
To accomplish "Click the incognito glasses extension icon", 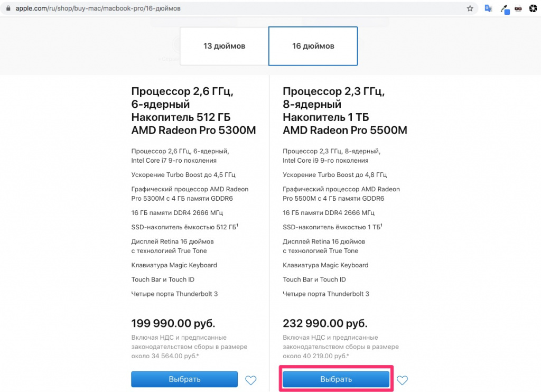I will (x=518, y=8).
